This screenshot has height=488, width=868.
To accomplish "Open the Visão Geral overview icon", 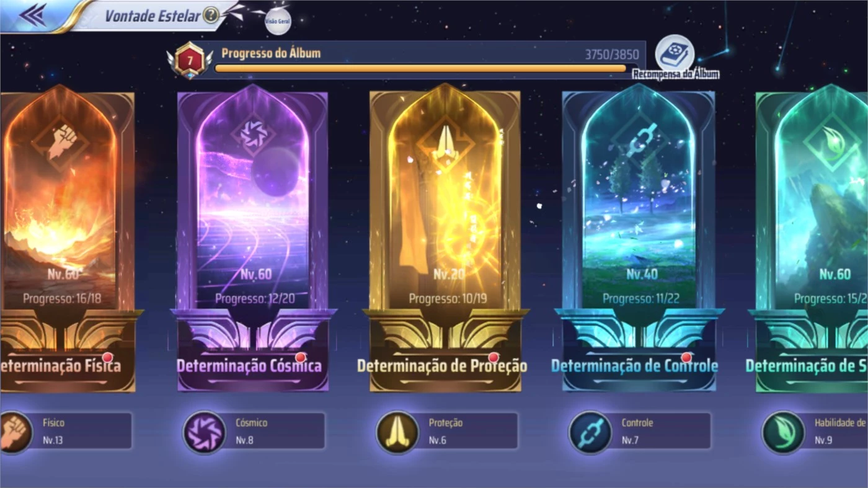I will 277,21.
